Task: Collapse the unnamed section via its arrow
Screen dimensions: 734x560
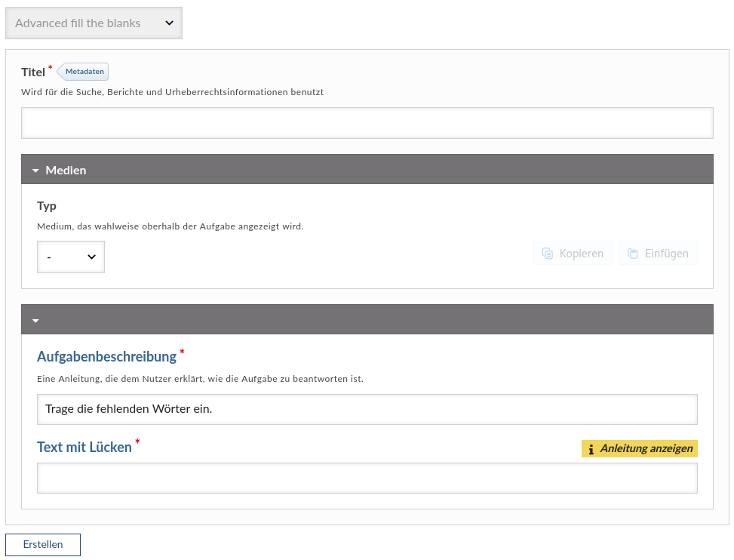Action: point(35,321)
